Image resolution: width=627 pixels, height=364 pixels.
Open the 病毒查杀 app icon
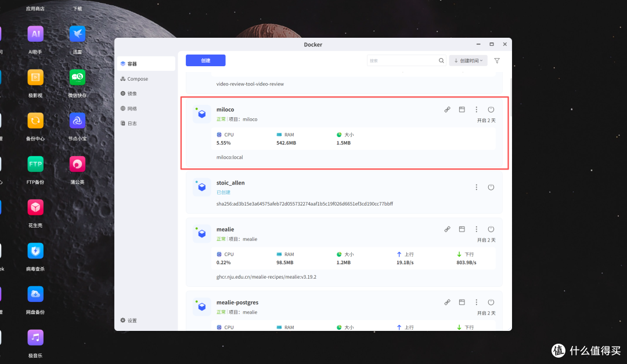(x=35, y=251)
